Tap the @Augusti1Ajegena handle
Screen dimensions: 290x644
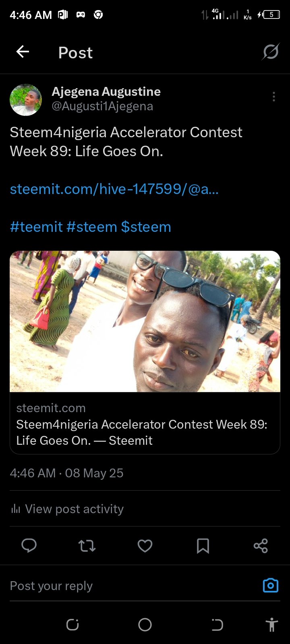[102, 106]
